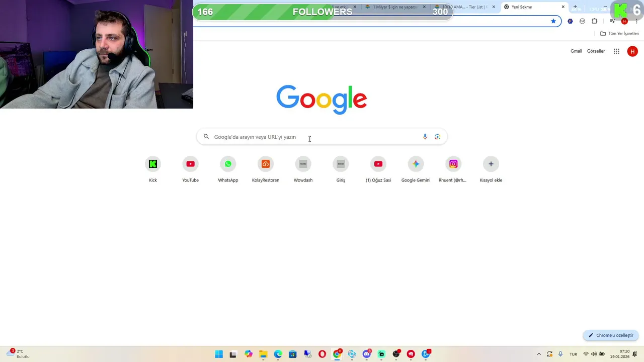
Task: Open the Tüm Yer İşaretleri folder
Action: [619, 34]
